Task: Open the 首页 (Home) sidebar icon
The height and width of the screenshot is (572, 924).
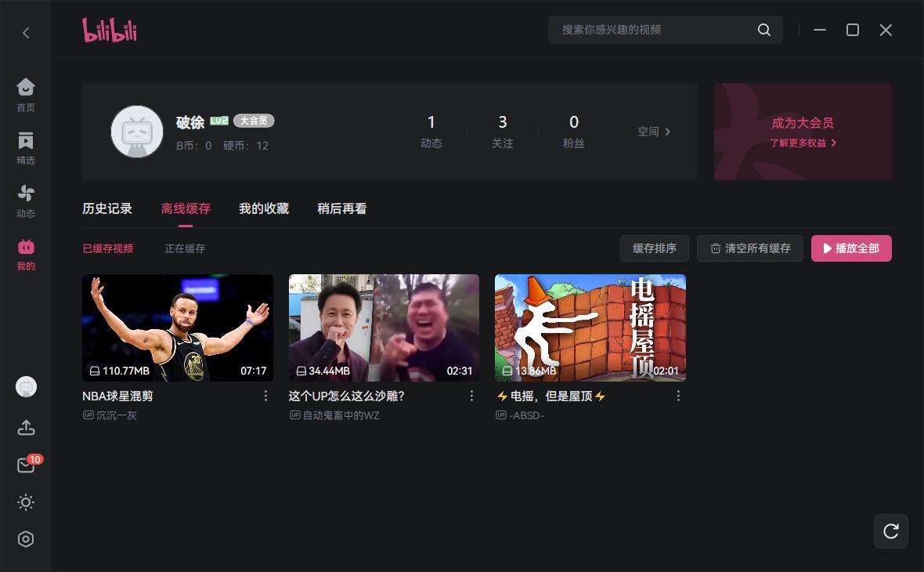Action: click(x=26, y=87)
